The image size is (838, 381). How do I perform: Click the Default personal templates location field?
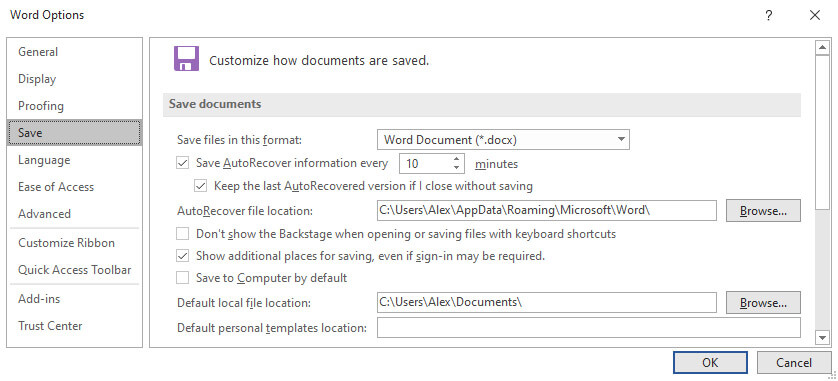(x=588, y=328)
